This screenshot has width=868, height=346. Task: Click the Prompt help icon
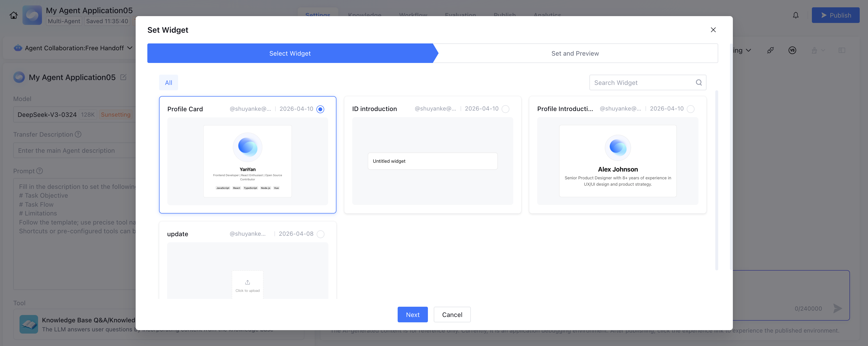click(x=40, y=171)
